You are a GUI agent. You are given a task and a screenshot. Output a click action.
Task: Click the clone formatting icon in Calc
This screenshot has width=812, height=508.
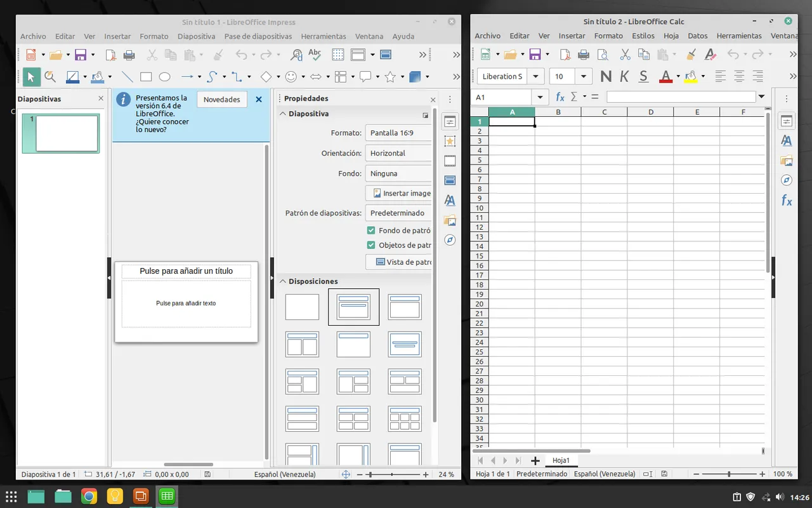[692, 55]
